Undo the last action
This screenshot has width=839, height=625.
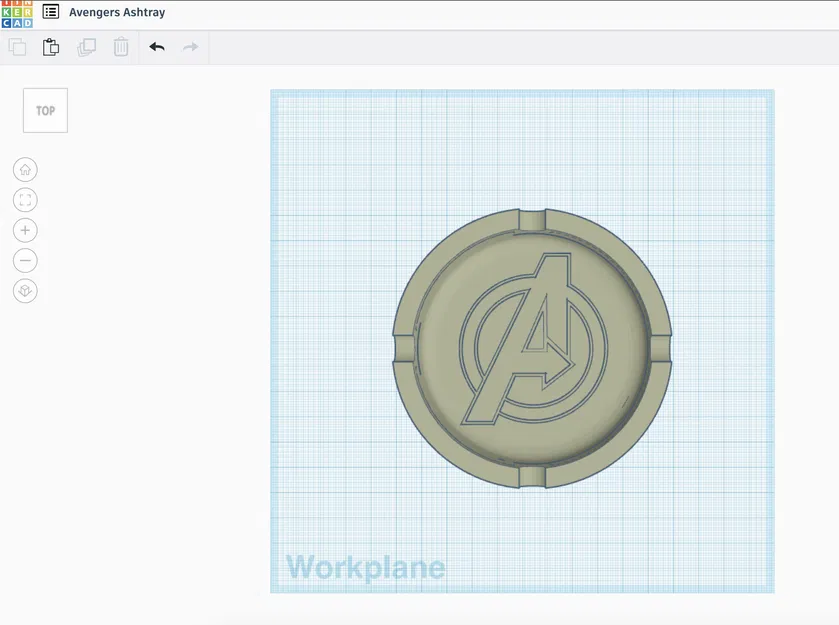[x=157, y=46]
